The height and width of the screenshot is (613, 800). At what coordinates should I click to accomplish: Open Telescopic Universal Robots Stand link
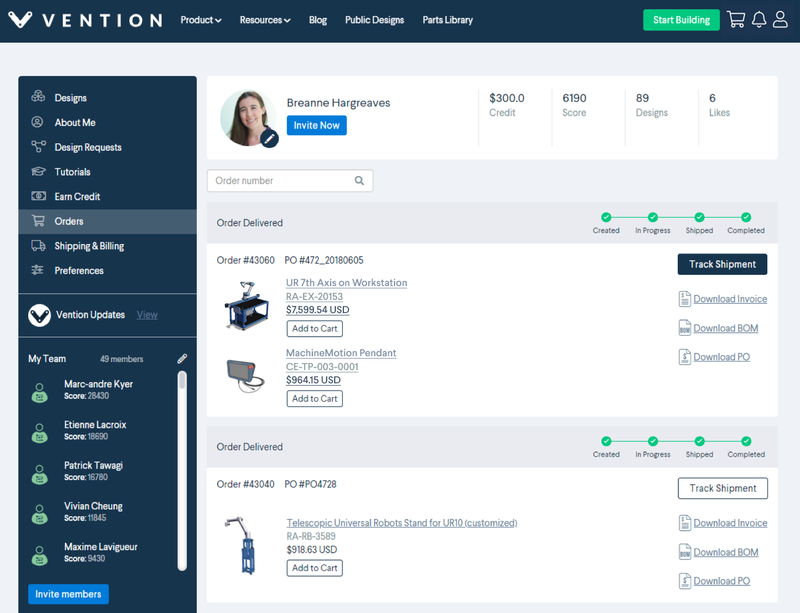tap(402, 523)
